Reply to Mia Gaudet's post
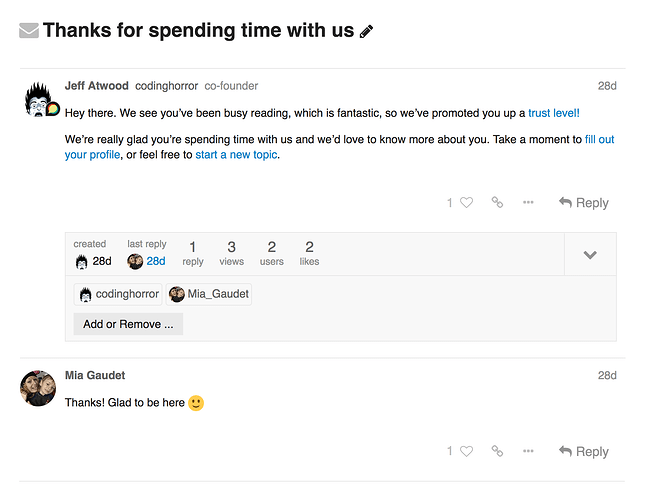 [x=584, y=452]
